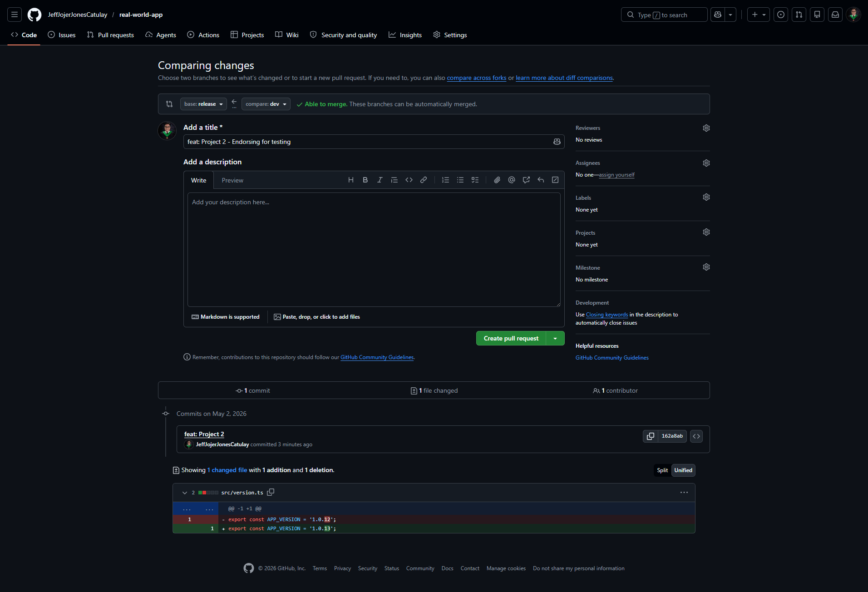Open Projects settings gear
The width and height of the screenshot is (868, 592).
point(706,232)
